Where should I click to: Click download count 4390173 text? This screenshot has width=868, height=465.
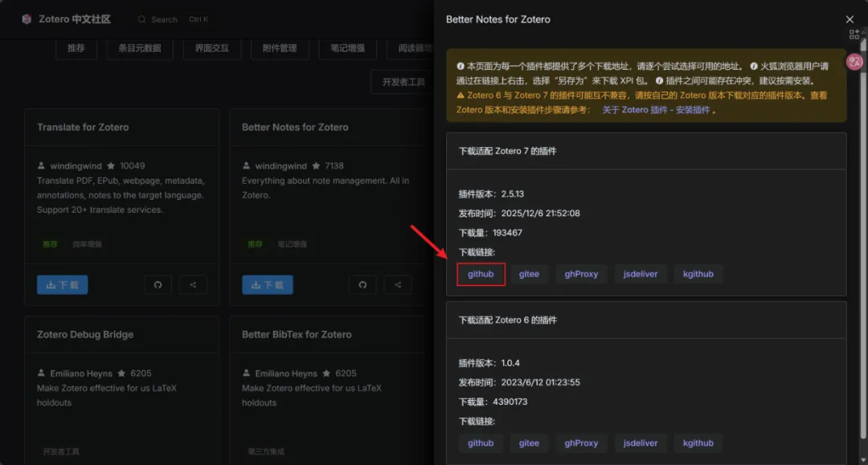(x=493, y=402)
